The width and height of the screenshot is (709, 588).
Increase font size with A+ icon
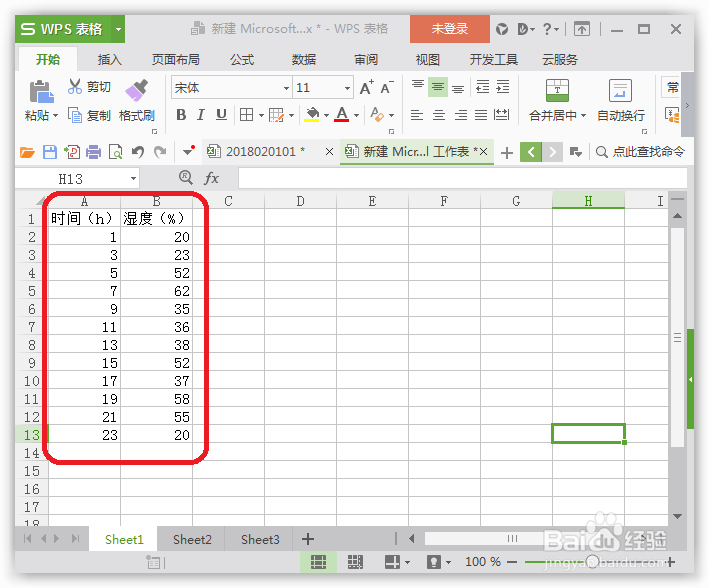[367, 87]
